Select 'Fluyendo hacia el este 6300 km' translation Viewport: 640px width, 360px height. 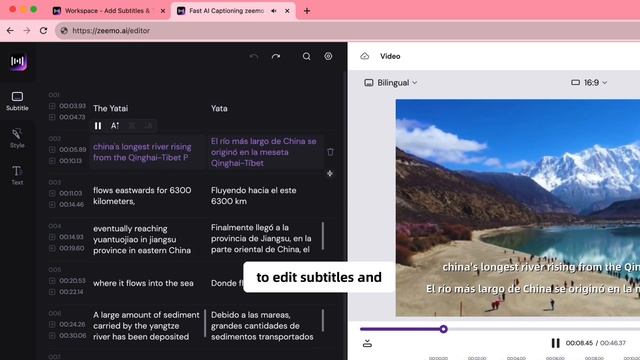253,196
